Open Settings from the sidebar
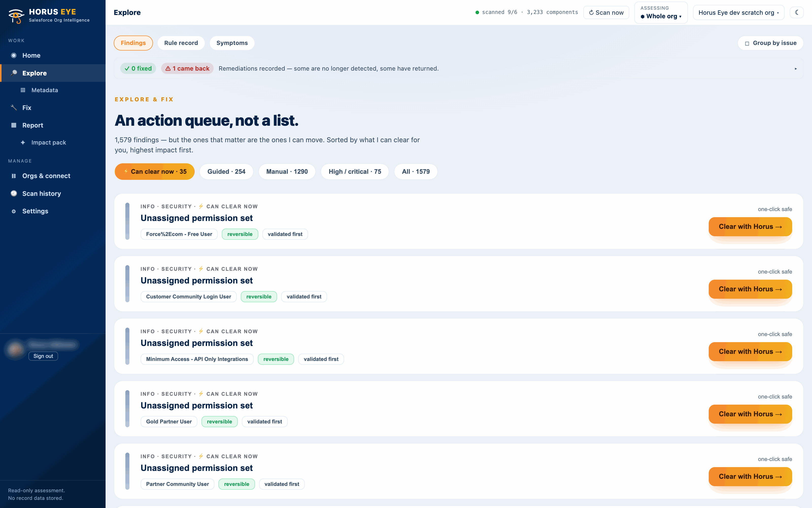Viewport: 812px width, 508px height. click(x=53, y=211)
